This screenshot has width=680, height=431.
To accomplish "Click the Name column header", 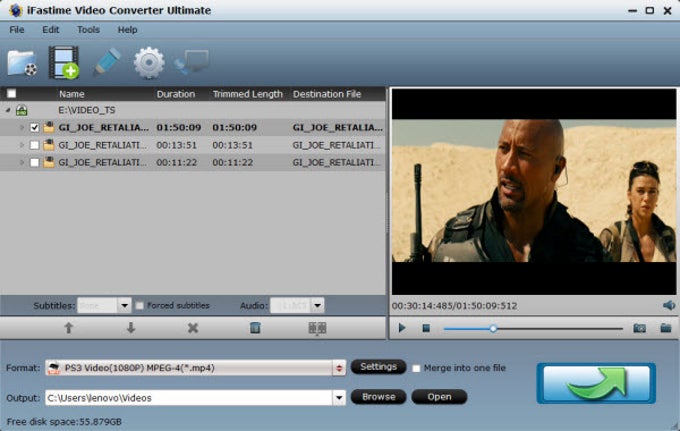I will (x=72, y=94).
